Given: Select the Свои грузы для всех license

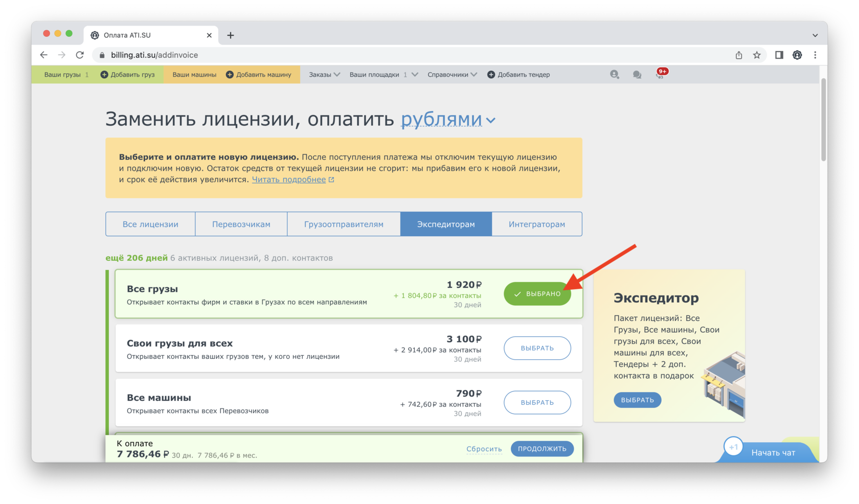Looking at the screenshot, I should coord(537,348).
